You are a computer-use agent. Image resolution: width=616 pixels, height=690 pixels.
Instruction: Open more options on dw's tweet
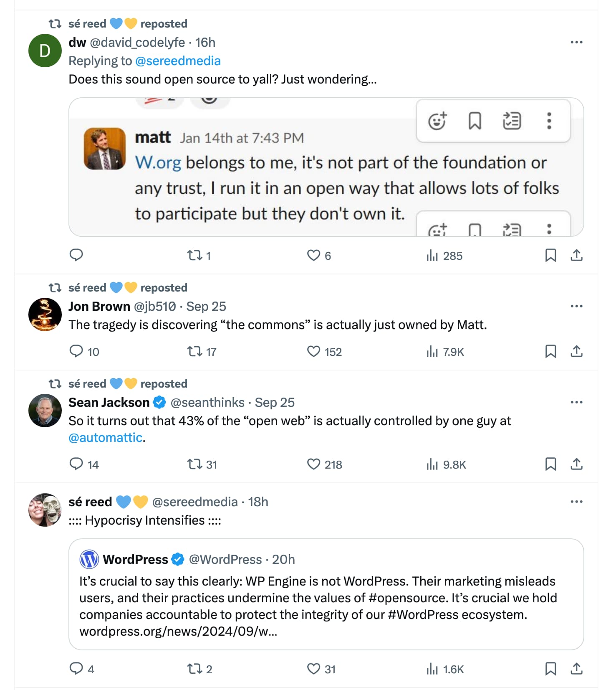click(x=576, y=42)
